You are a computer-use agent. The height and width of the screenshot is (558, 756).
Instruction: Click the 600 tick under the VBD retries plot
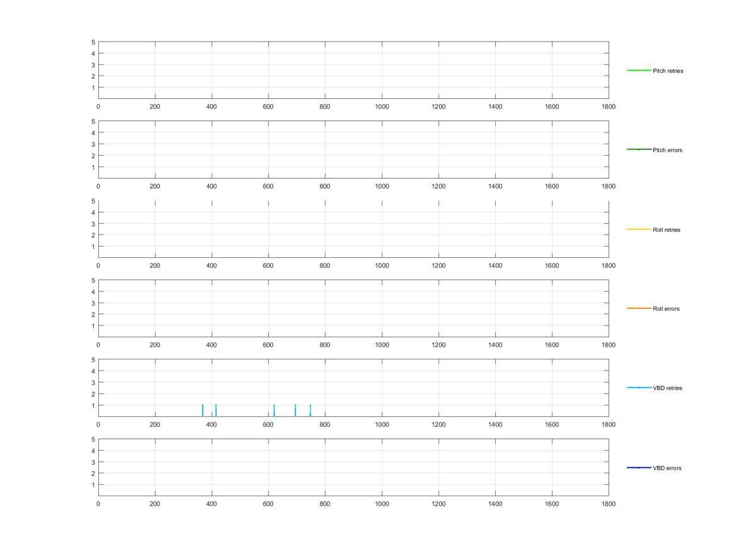[268, 424]
